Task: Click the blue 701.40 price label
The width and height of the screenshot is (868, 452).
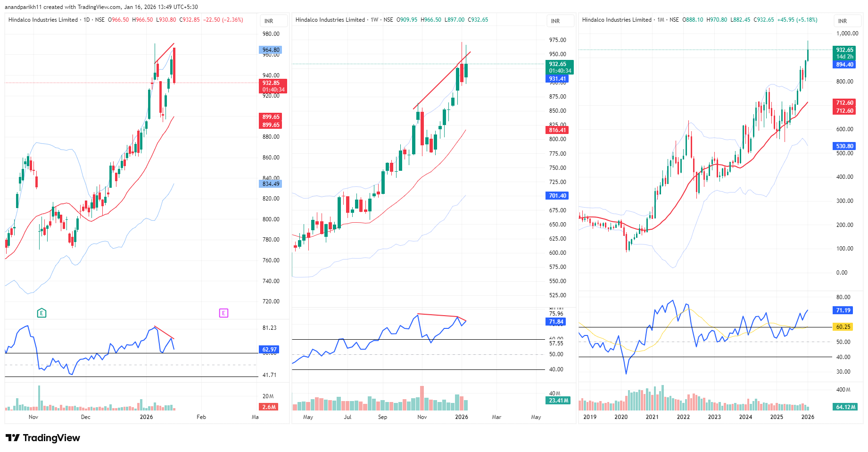Action: click(557, 196)
